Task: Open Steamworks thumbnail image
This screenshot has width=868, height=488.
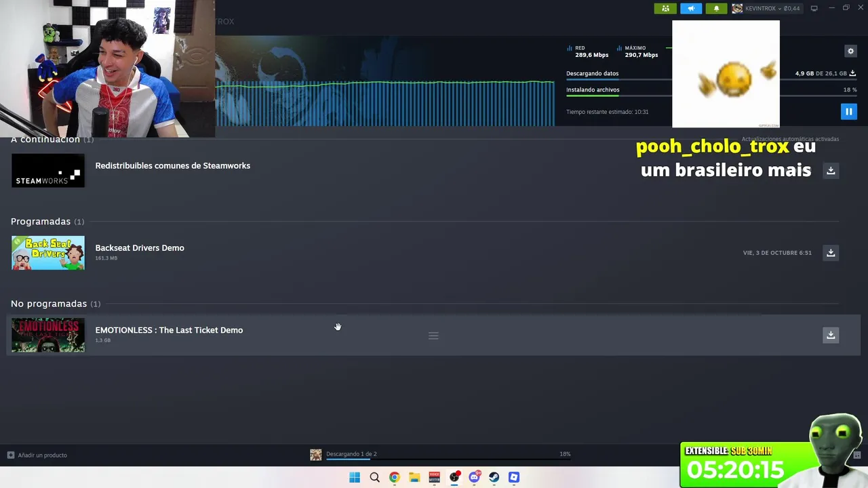Action: [48, 170]
